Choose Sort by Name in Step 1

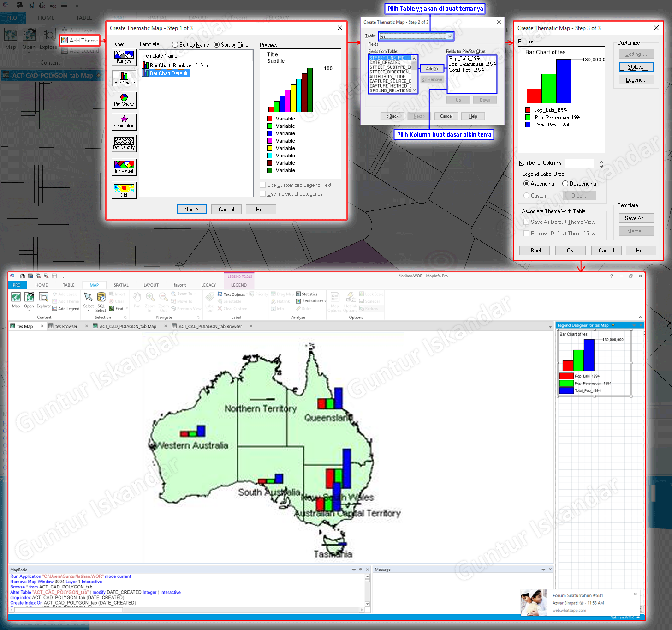(175, 44)
